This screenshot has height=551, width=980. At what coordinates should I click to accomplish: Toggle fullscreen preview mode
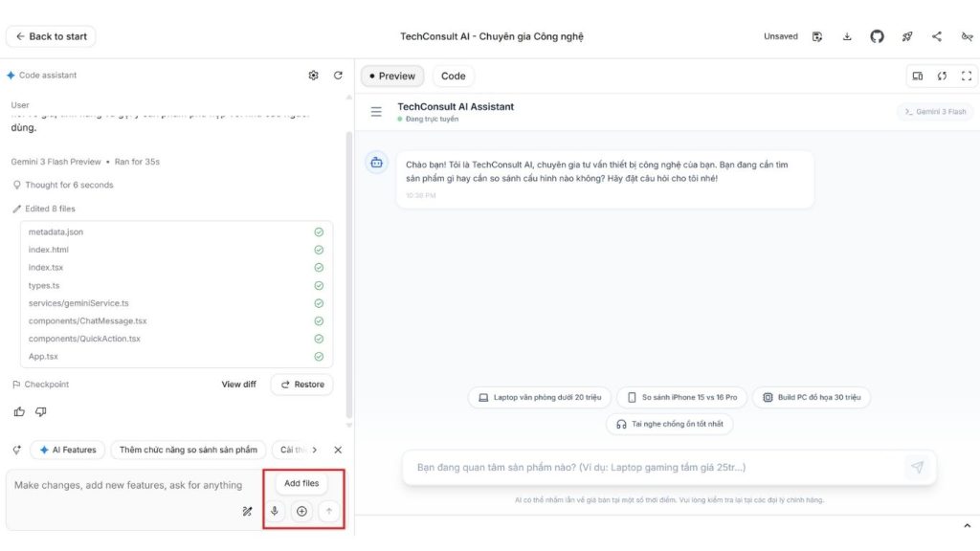tap(966, 76)
